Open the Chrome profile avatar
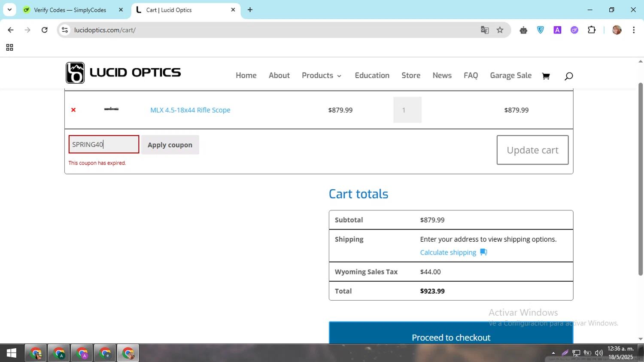The width and height of the screenshot is (644, 362). click(617, 30)
